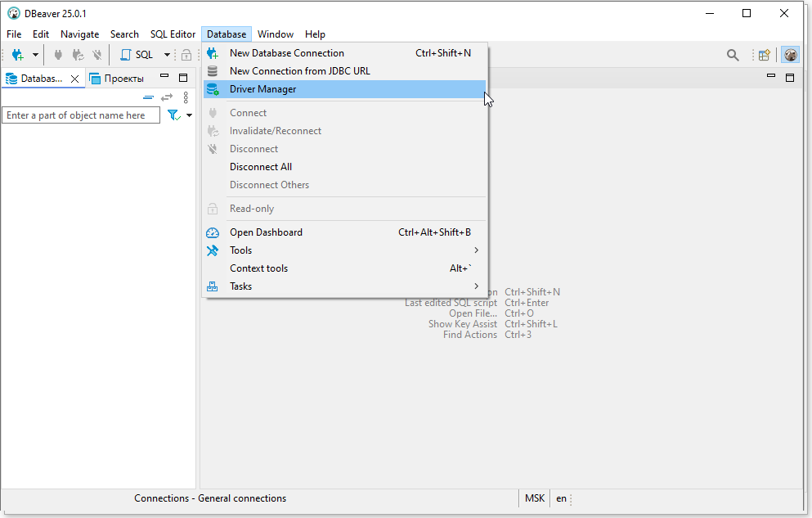Image resolution: width=812 pixels, height=518 pixels.
Task: Open the SQL editor toolbar button
Action: pyautogui.click(x=137, y=55)
